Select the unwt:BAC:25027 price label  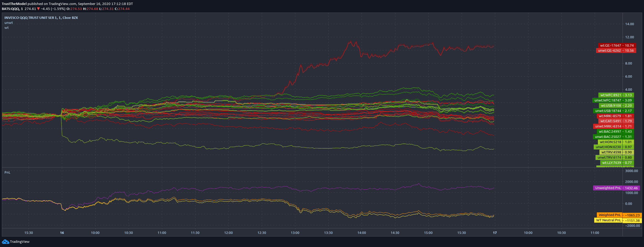[608, 137]
